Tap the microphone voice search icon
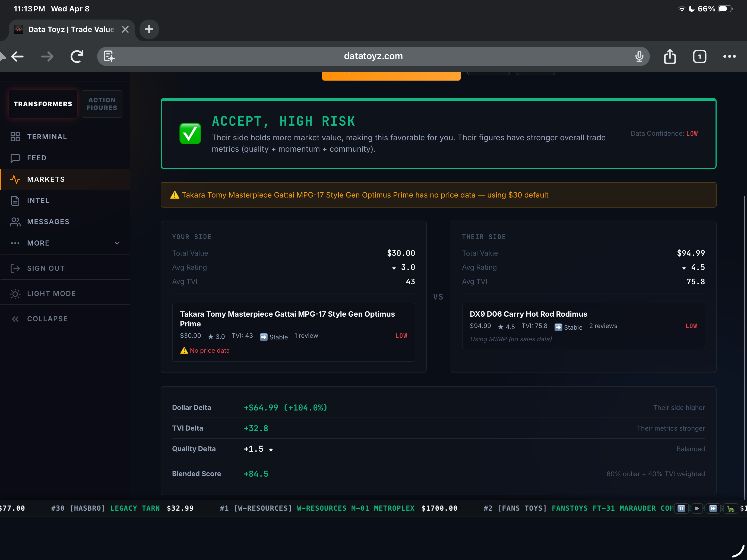Screen dimensions: 747x560 pyautogui.click(x=639, y=56)
